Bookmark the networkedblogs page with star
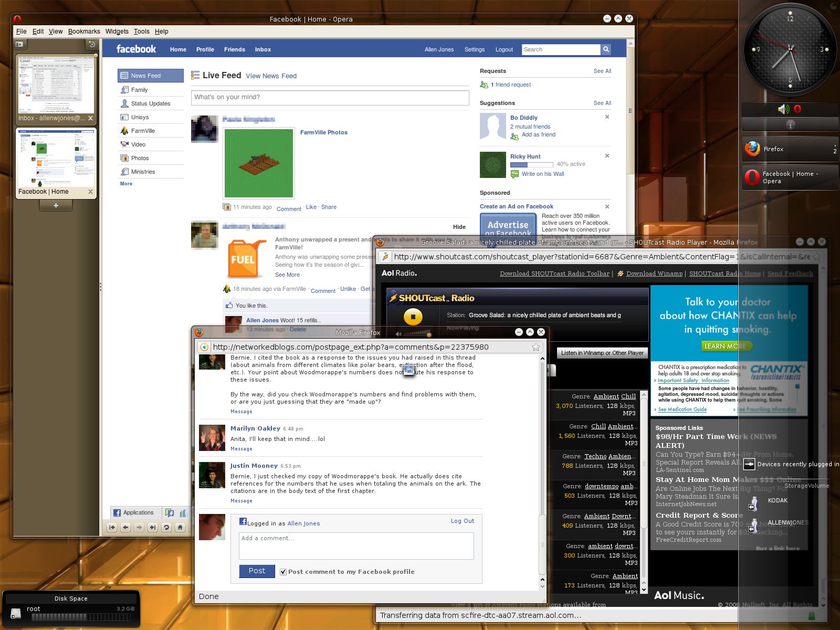Image resolution: width=840 pixels, height=630 pixels. 536,347
